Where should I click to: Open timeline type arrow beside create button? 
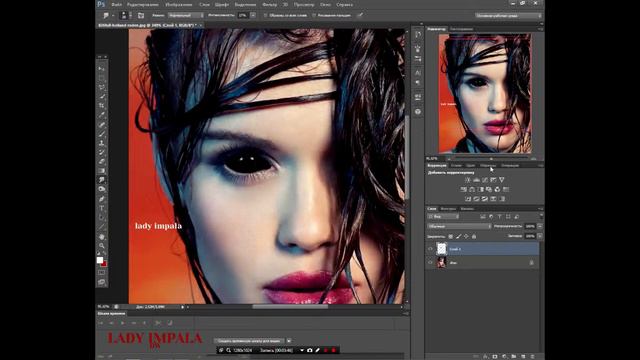(289, 341)
